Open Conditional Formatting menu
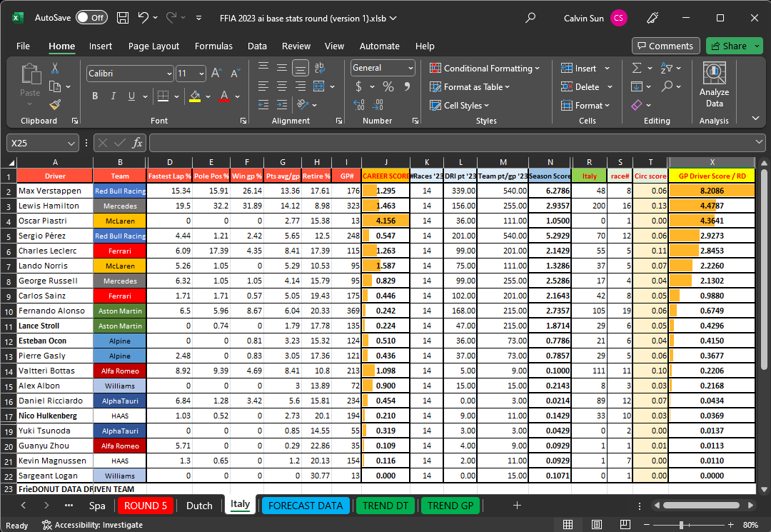 click(x=484, y=69)
